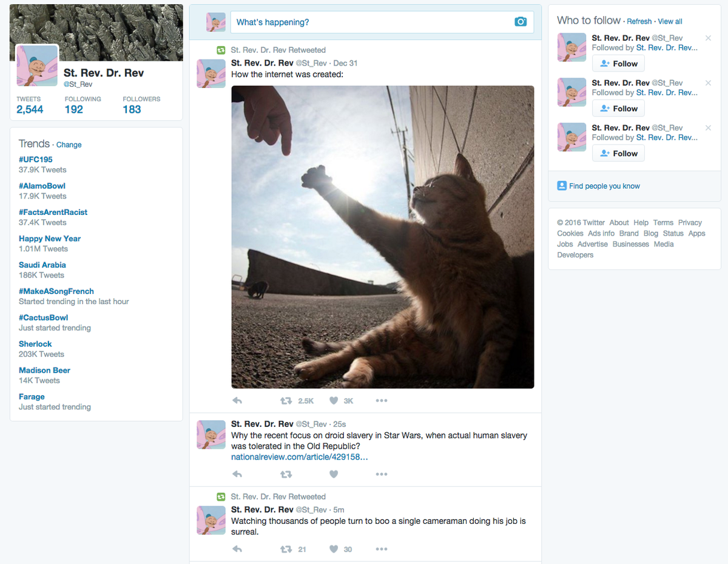Dismiss the third Who to follow suggestion
Screen dimensions: 728x564
[708, 128]
